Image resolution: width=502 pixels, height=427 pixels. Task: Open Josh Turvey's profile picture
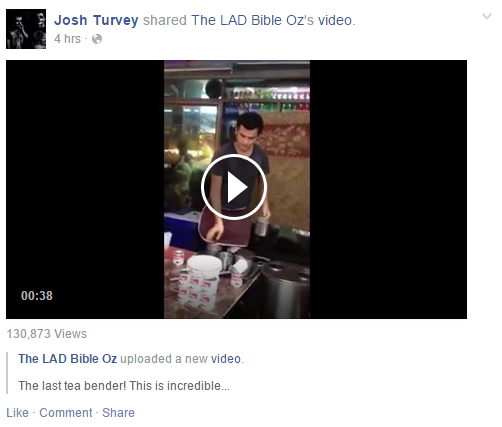(26, 29)
